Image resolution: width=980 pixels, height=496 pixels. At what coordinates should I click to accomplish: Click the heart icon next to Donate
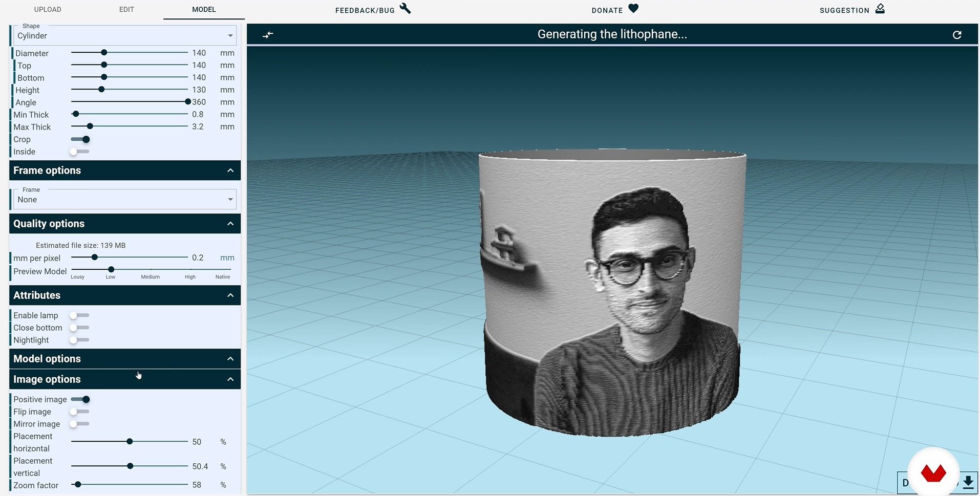(x=633, y=9)
